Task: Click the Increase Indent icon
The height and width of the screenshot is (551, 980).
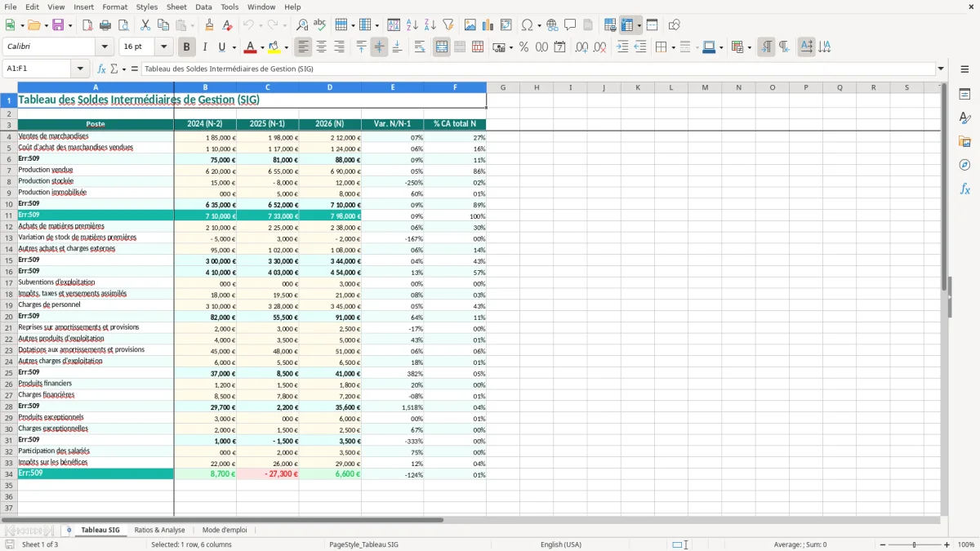Action: click(622, 47)
